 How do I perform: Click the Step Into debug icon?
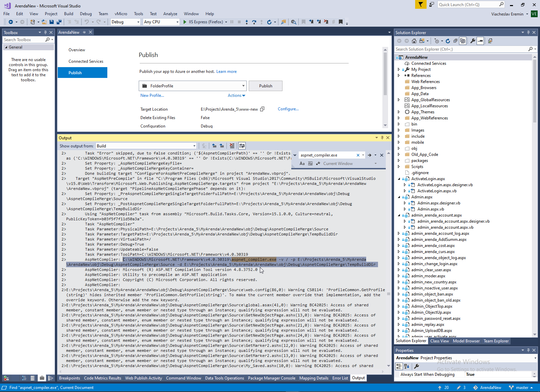[x=247, y=22]
